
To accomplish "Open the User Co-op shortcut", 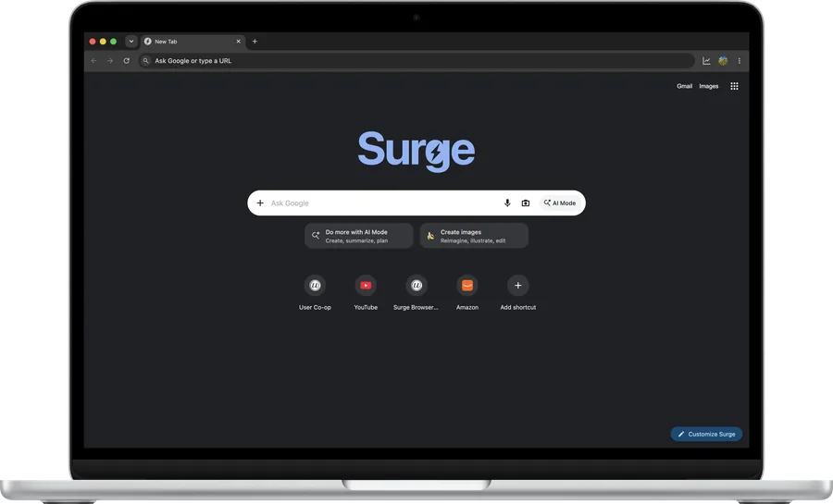I will (x=315, y=292).
